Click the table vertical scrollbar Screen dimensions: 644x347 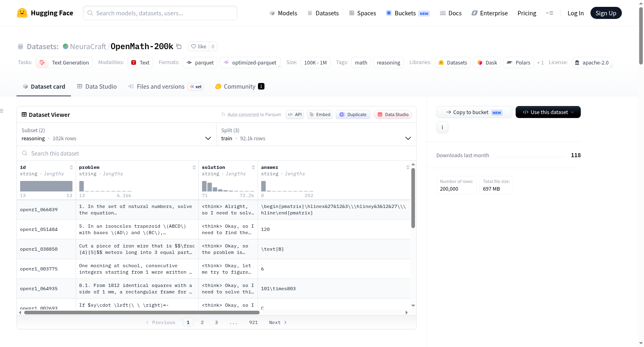(413, 198)
